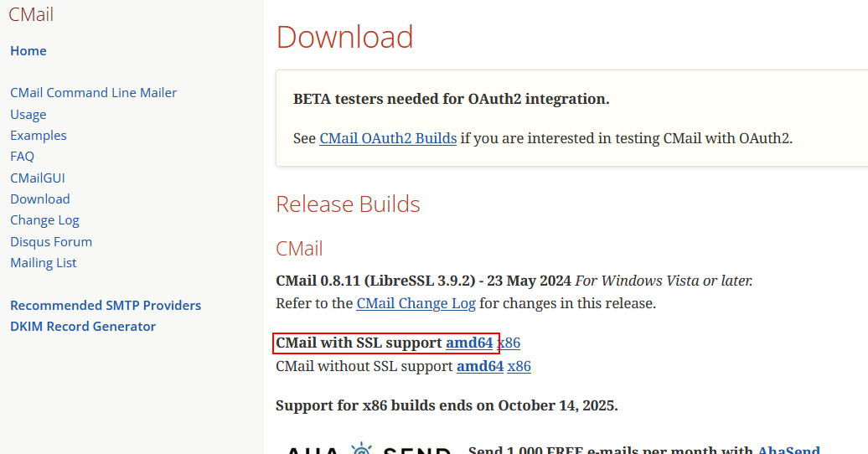868x454 pixels.
Task: Open the Examples sidebar link
Action: tap(39, 136)
